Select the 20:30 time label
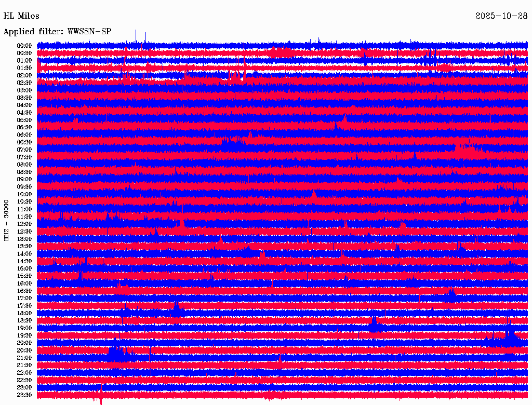532x405 pixels. click(24, 350)
